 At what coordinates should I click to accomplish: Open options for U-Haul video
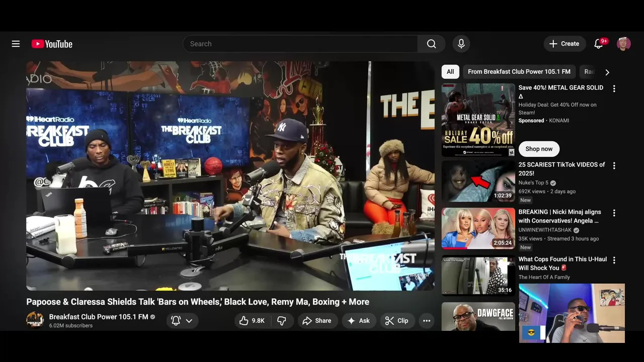pyautogui.click(x=614, y=260)
